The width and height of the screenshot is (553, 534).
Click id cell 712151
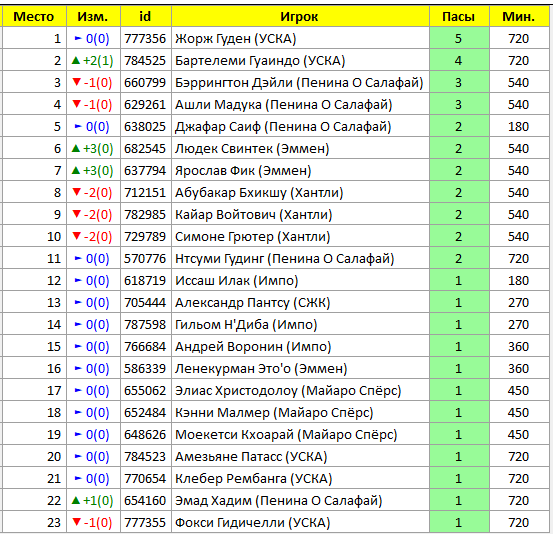coord(145,193)
